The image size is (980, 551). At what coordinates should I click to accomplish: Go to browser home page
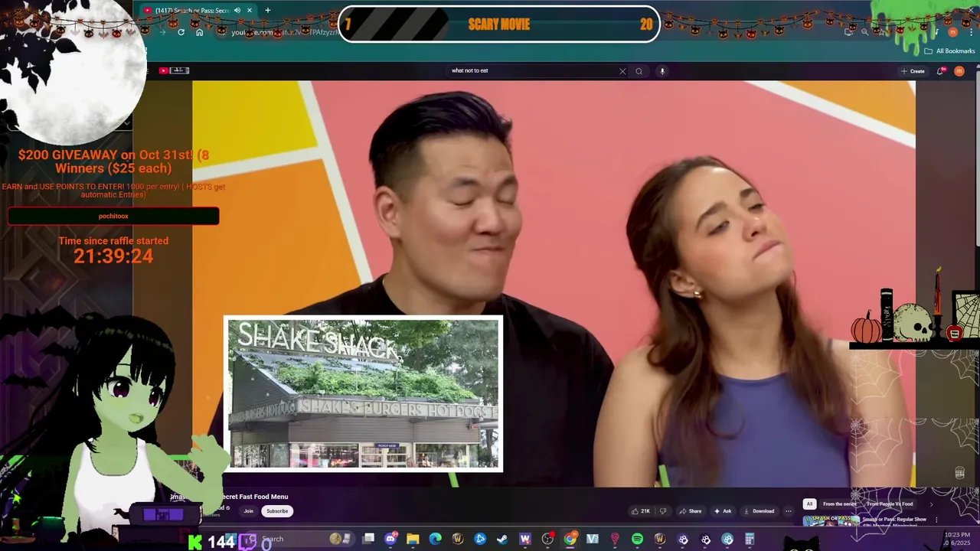pyautogui.click(x=199, y=32)
